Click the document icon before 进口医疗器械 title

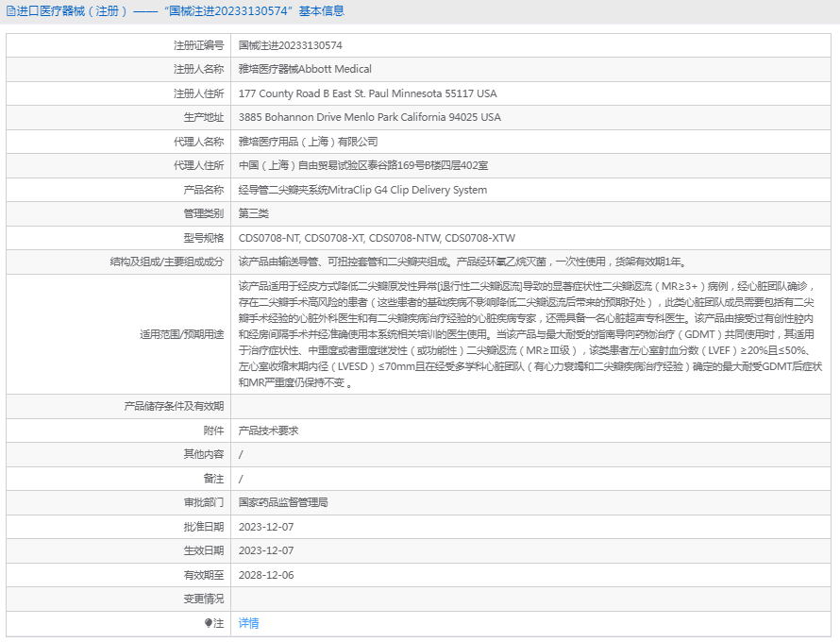tap(10, 11)
